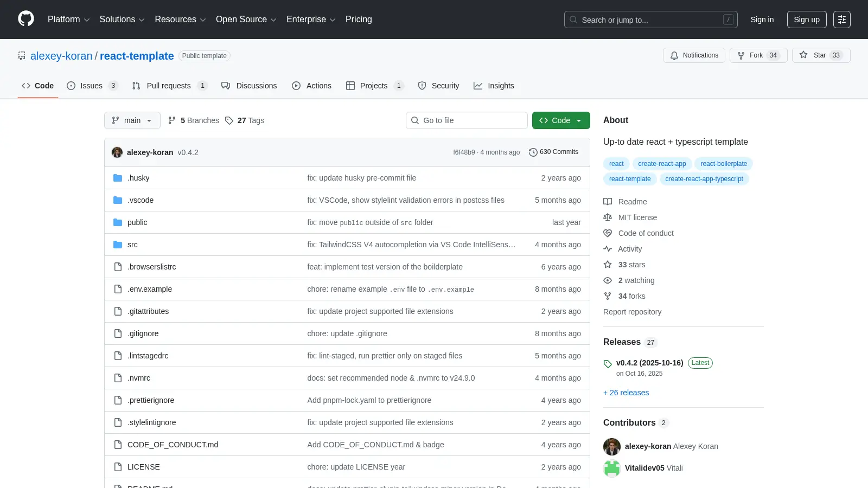Click the Activity pulse icon

click(x=608, y=249)
